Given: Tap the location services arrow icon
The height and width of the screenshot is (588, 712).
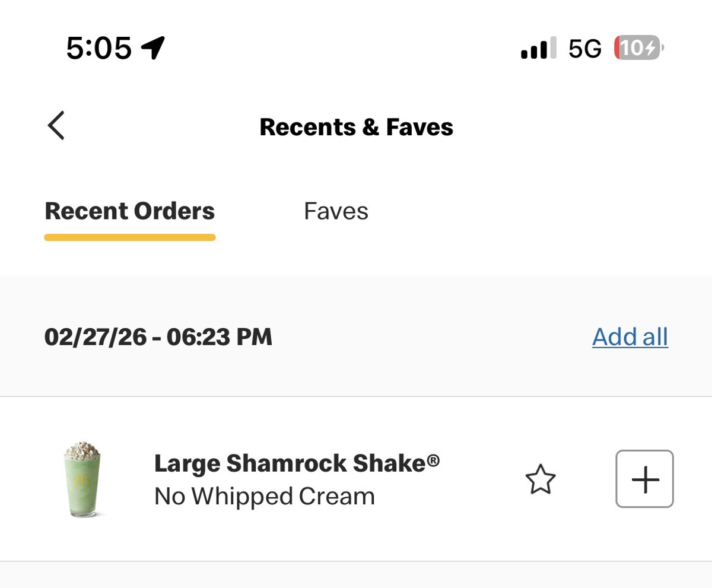Looking at the screenshot, I should point(153,47).
